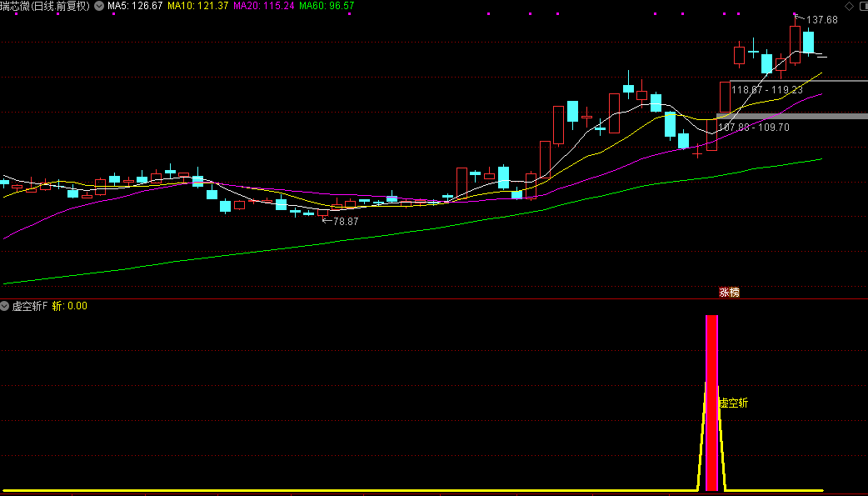The image size is (868, 496).
Task: Click the 78.87 lowest price label
Action: pyautogui.click(x=346, y=221)
